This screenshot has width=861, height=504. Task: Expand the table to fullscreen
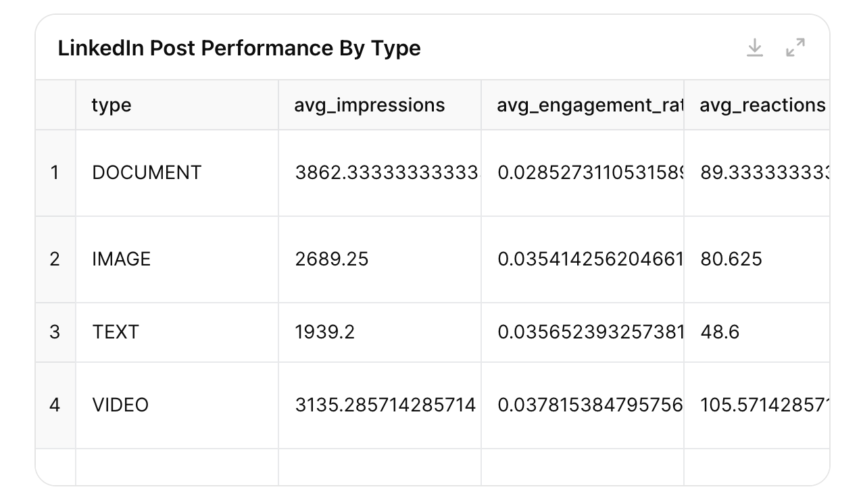coord(795,48)
